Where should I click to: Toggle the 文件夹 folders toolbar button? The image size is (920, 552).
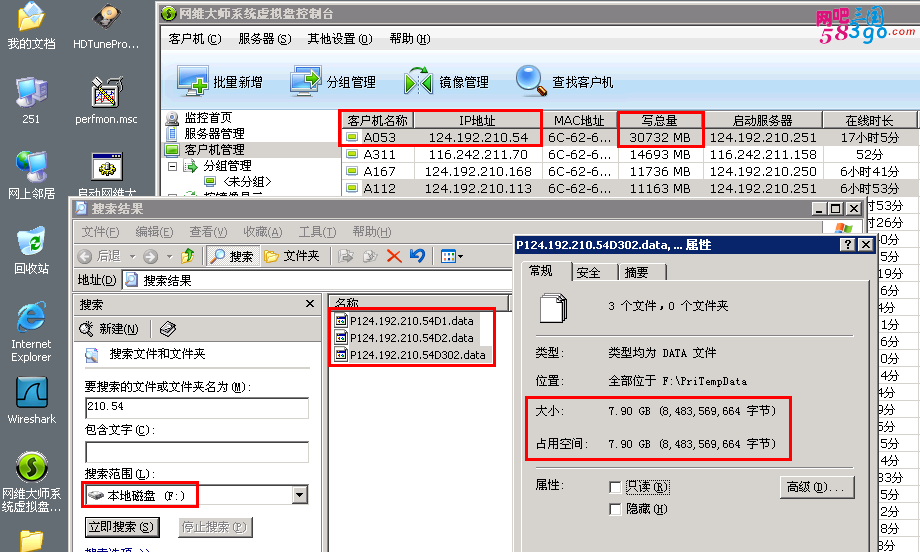[292, 256]
